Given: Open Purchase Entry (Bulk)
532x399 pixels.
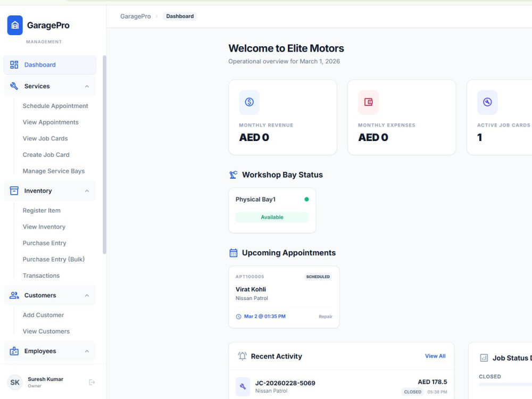Looking at the screenshot, I should click(x=54, y=259).
